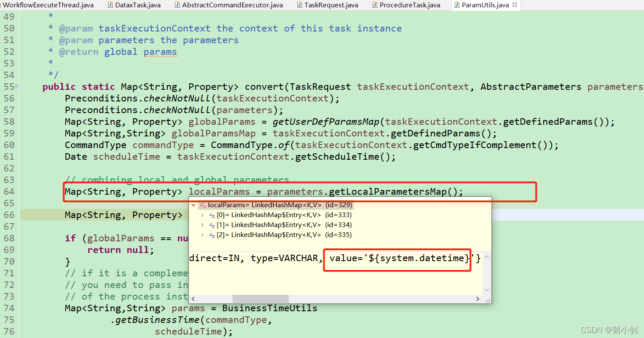Click the localParams variable on line 64
This screenshot has height=338, width=644.
click(219, 192)
